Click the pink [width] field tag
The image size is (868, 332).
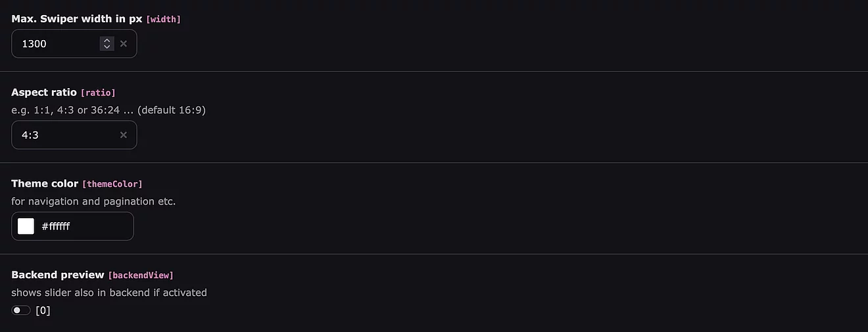(x=163, y=20)
